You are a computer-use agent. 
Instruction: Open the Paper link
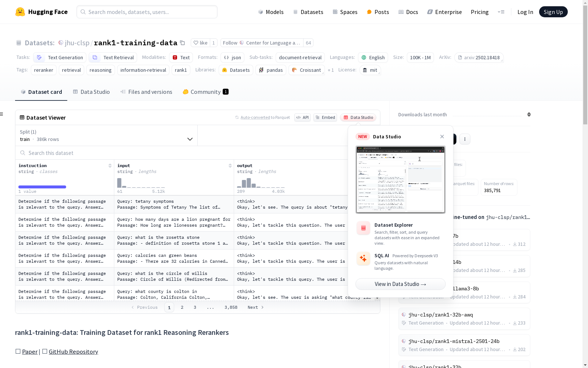click(x=30, y=351)
